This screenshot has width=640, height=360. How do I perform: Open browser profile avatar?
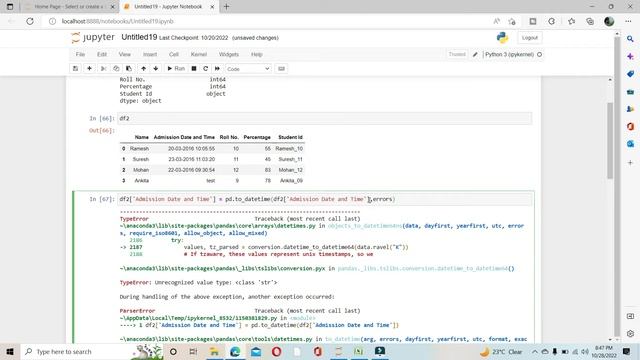point(609,21)
